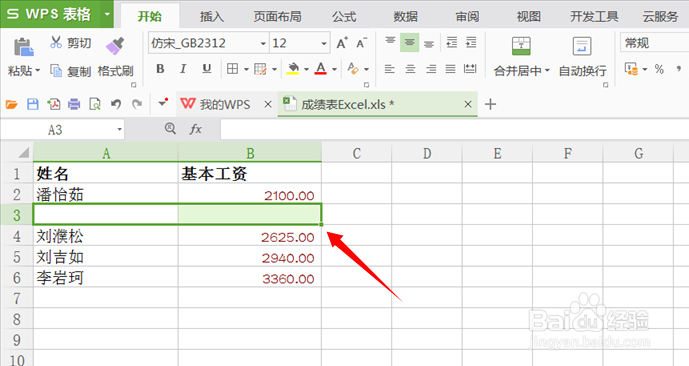Switch to the 数据 ribbon tab
Image resolution: width=689 pixels, height=366 pixels.
coord(405,17)
